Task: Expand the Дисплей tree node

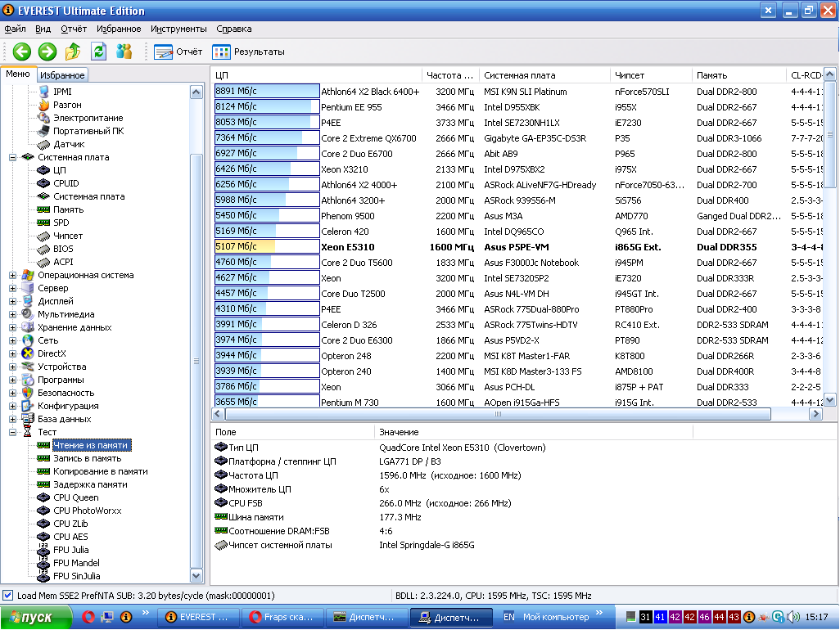Action: tap(12, 301)
